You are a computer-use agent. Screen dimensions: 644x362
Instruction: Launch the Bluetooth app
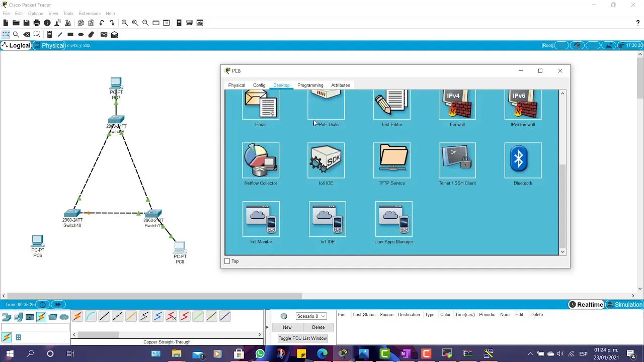tap(523, 160)
